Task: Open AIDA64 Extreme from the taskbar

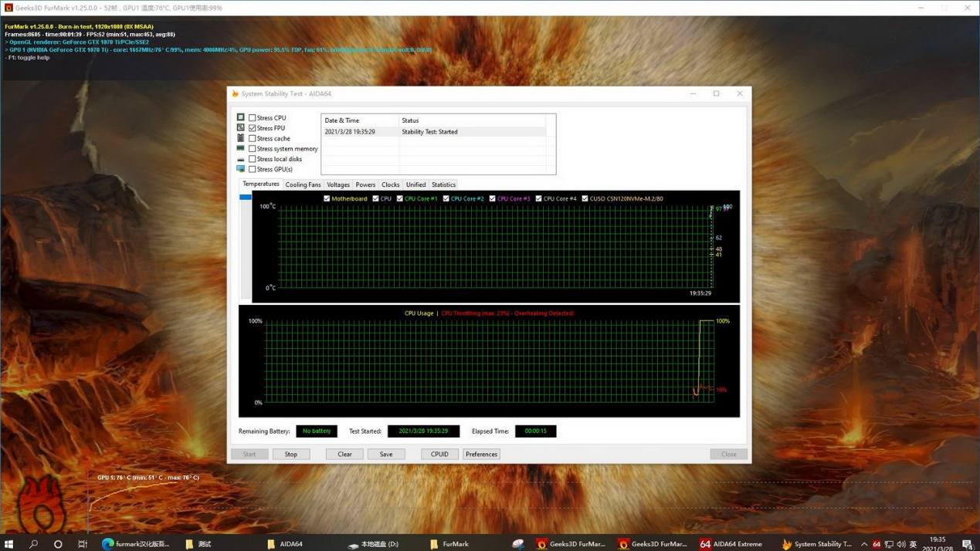Action: coord(731,544)
